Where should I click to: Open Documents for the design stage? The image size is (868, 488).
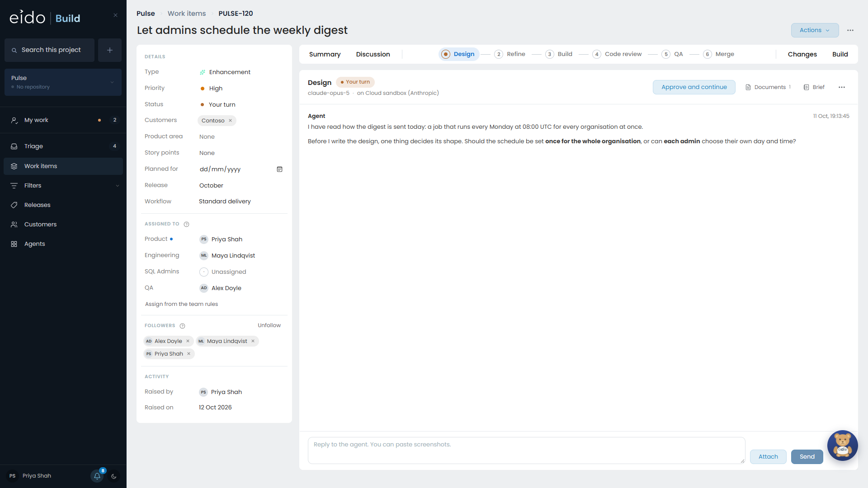point(768,87)
